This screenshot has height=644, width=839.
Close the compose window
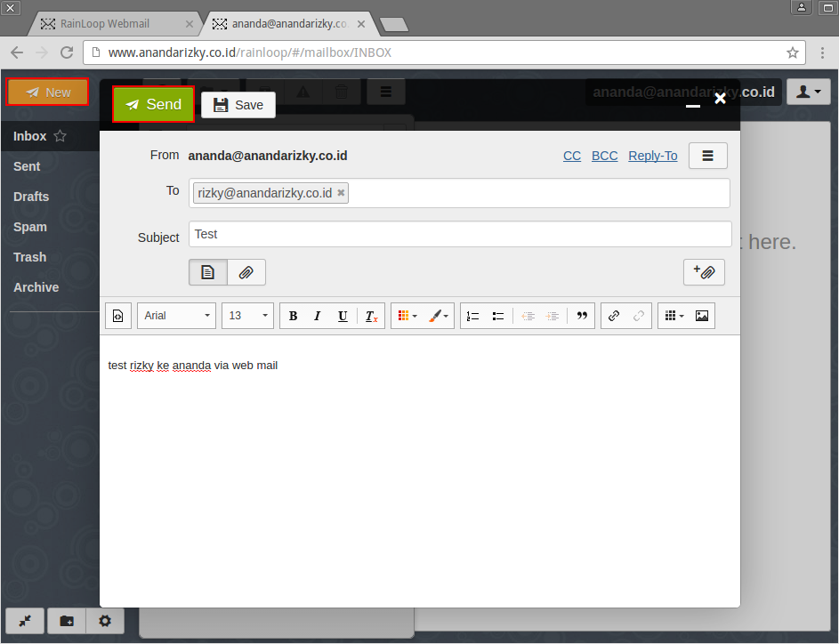point(720,99)
